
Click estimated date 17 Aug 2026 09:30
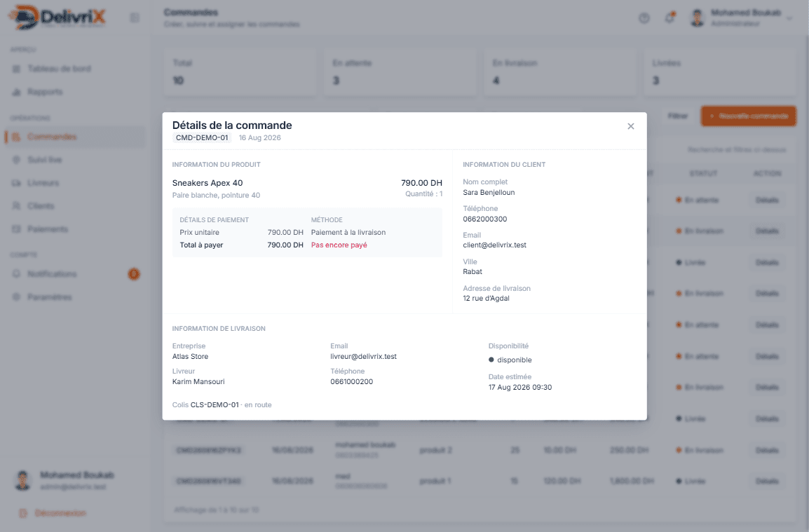pyautogui.click(x=520, y=387)
